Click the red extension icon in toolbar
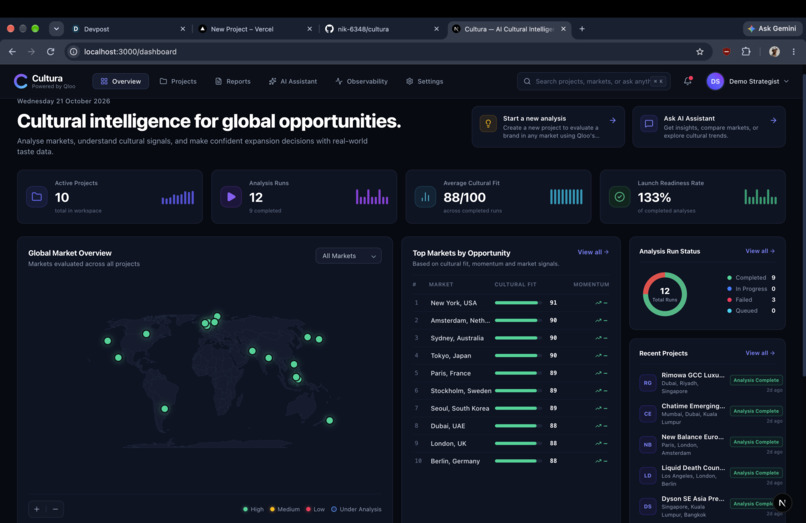Image resolution: width=806 pixels, height=523 pixels. (x=726, y=51)
